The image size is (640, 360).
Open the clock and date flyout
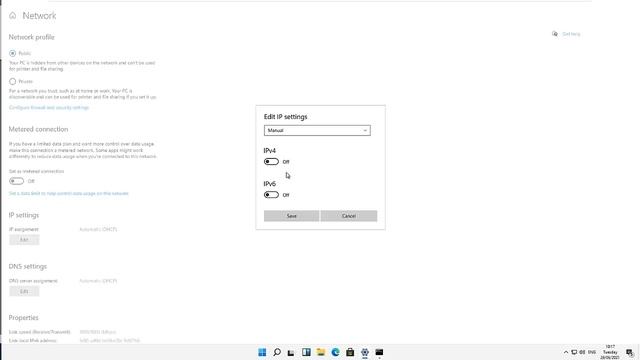click(x=610, y=352)
